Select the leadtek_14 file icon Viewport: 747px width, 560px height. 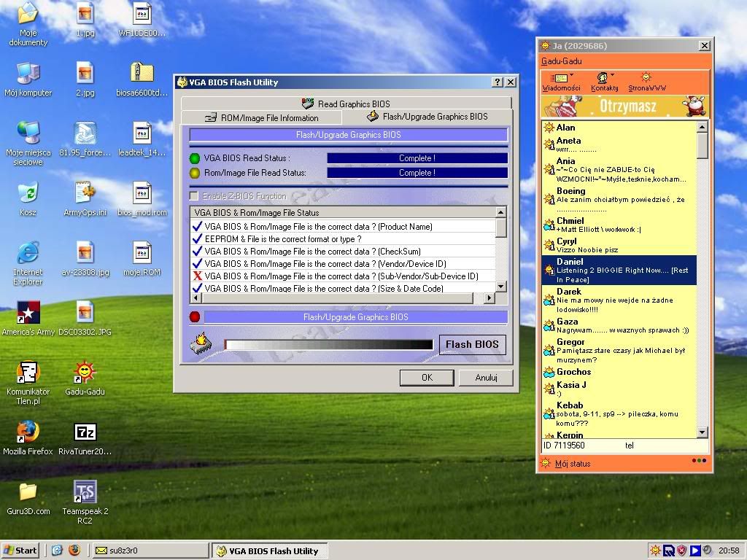pyautogui.click(x=142, y=139)
